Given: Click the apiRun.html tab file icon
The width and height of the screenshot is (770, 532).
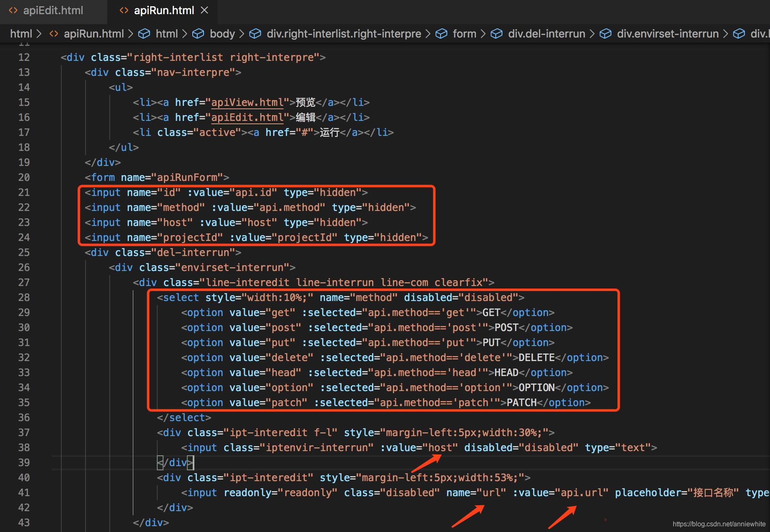Looking at the screenshot, I should point(124,10).
